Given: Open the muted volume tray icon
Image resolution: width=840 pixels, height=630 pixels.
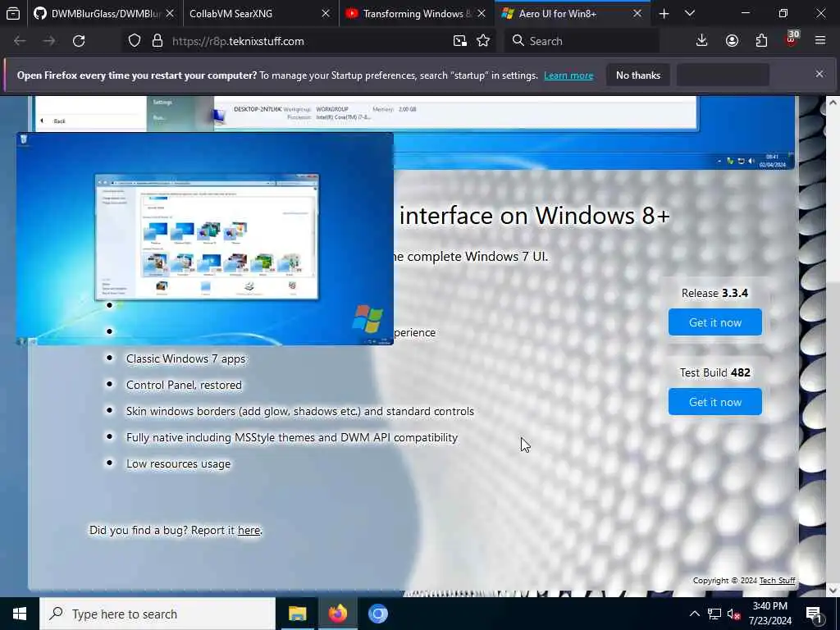Looking at the screenshot, I should [734, 614].
